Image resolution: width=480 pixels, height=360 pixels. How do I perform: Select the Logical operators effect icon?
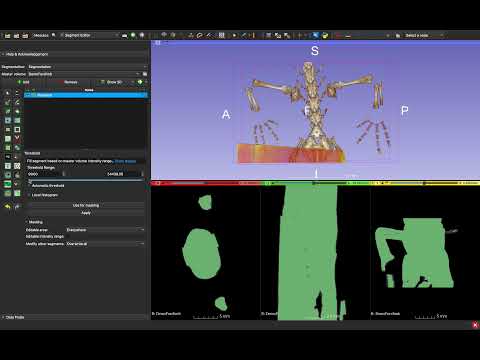coord(17,148)
